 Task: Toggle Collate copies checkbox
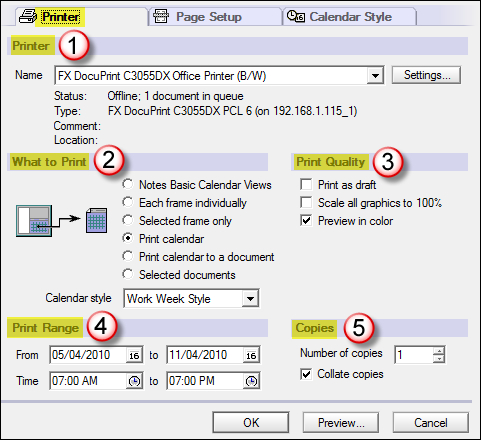point(306,374)
